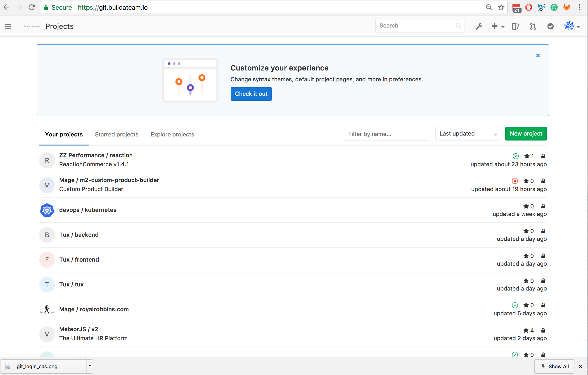The width and height of the screenshot is (588, 375).
Task: Open the Grammarly extension icon
Action: click(x=554, y=7)
